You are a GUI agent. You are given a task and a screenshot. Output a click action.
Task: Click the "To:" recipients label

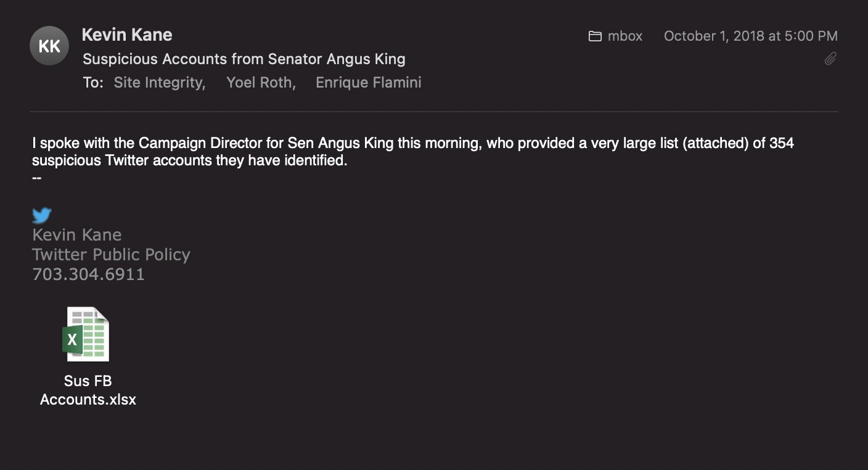pos(93,83)
